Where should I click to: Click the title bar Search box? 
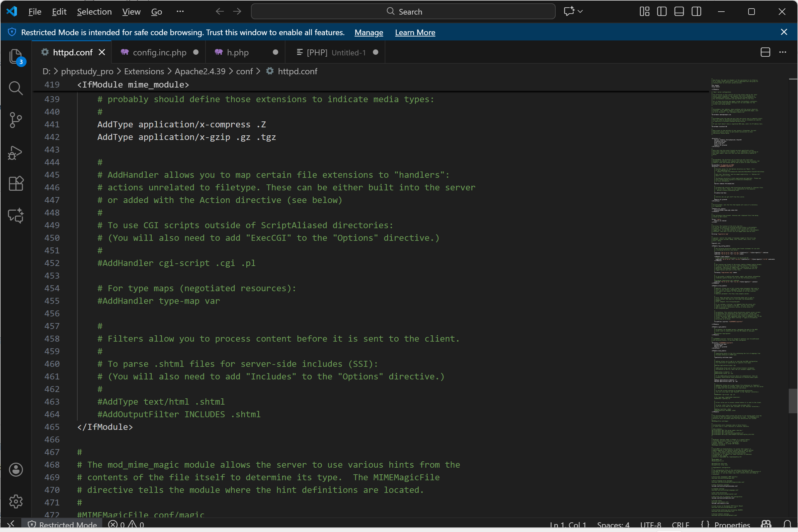coord(403,12)
